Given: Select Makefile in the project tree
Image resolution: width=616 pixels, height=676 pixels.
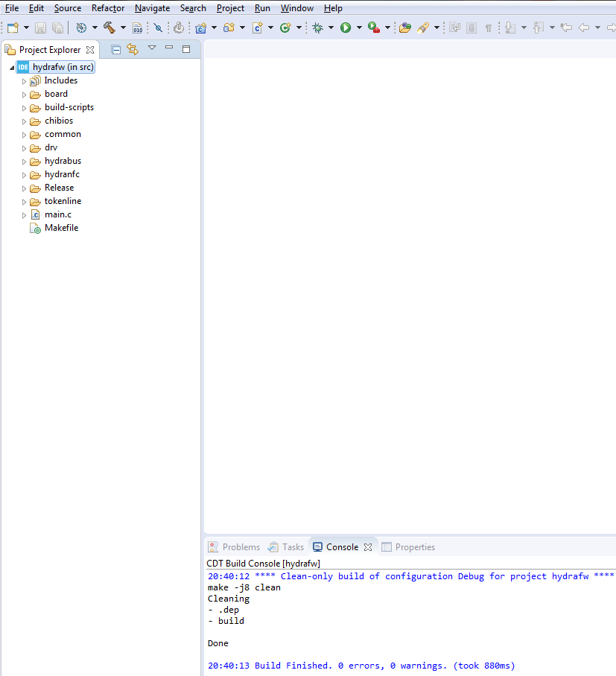Looking at the screenshot, I should coord(61,228).
